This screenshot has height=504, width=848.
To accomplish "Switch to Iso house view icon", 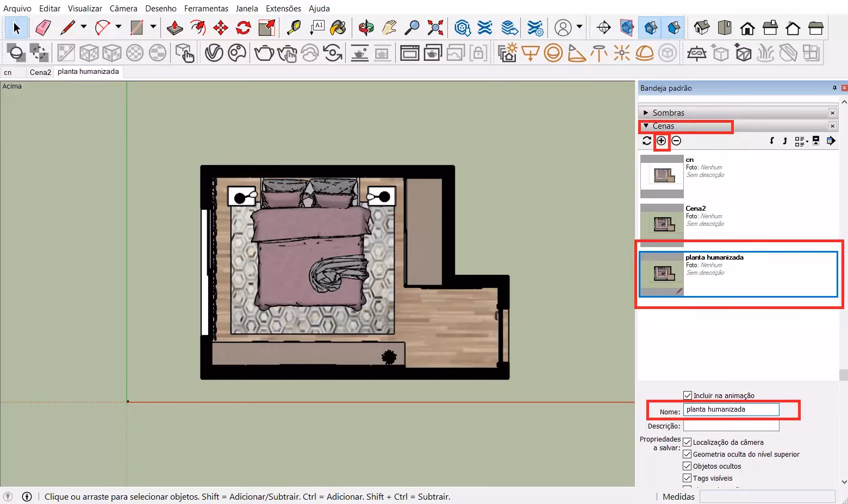I will click(702, 28).
